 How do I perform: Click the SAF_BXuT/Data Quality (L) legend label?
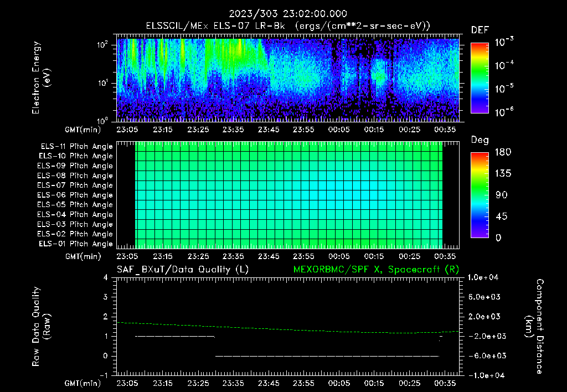[183, 270]
